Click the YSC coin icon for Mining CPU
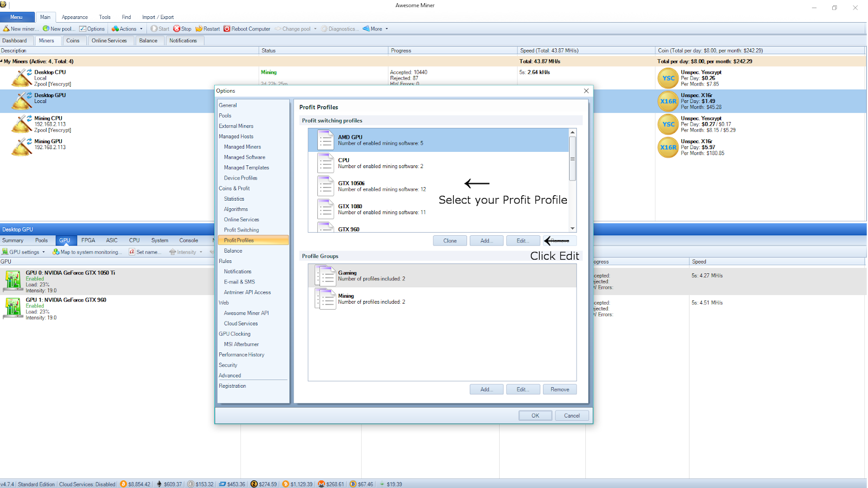Screen dimensions: 868x488 (668, 124)
